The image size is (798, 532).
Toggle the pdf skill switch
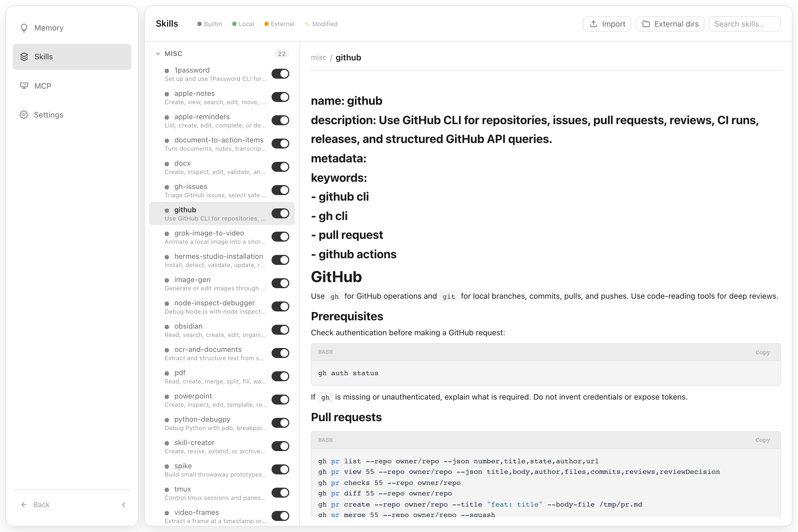click(280, 376)
